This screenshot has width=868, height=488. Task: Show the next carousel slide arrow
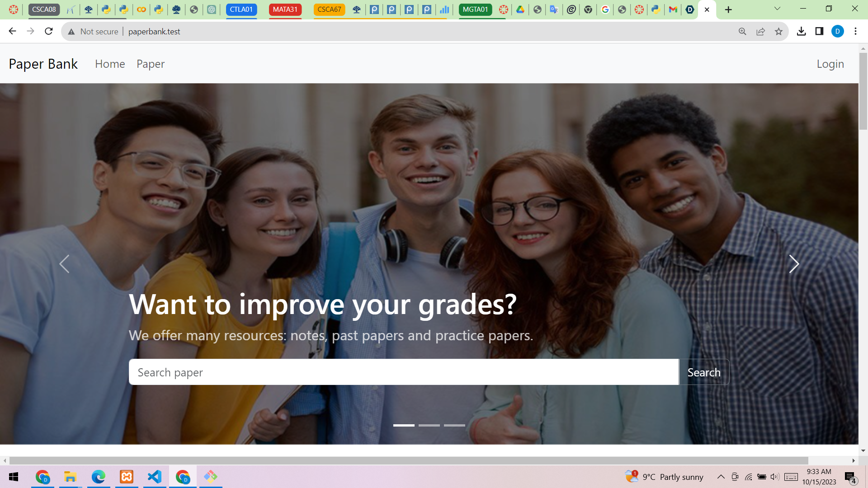tap(794, 264)
